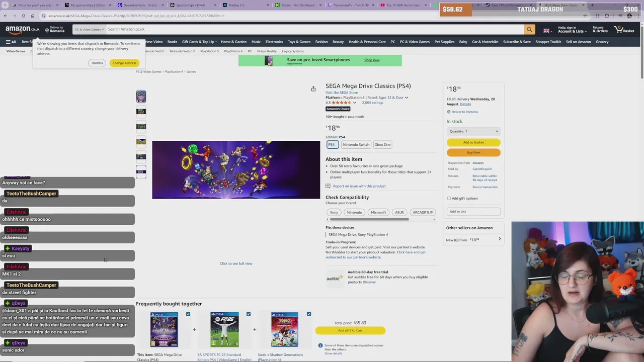Uncheck the EA SPORTS FC 25 bundle checkbox

click(x=249, y=314)
